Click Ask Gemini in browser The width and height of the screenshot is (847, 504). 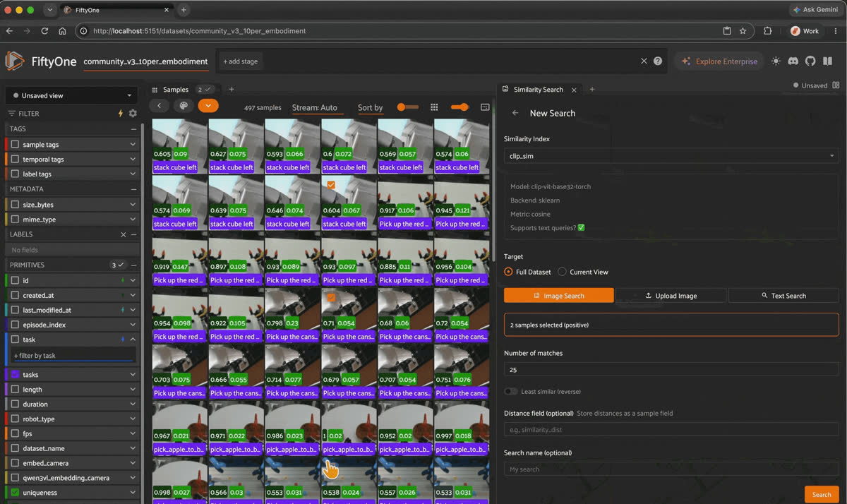pyautogui.click(x=815, y=10)
